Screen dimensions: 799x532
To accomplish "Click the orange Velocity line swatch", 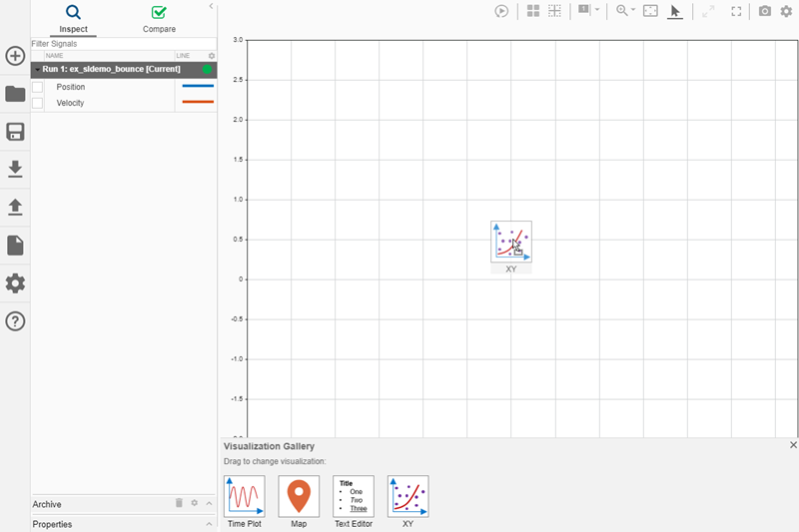I will 198,102.
